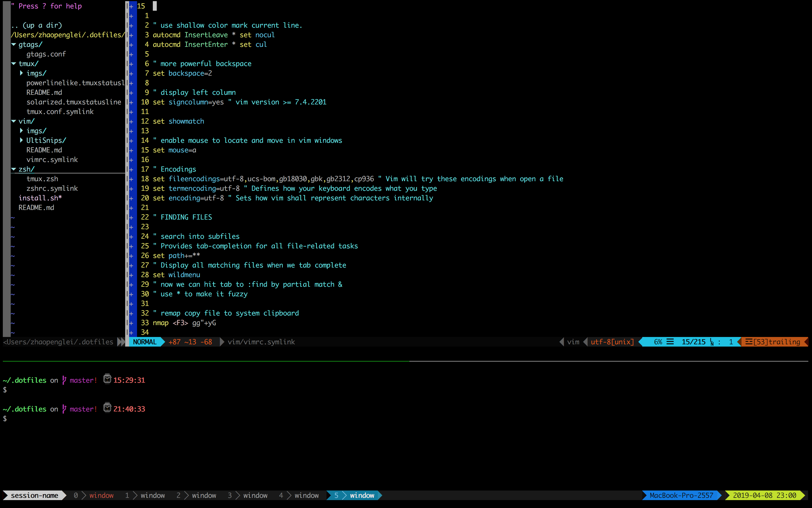Open the root-level README.md
812x508 pixels.
click(x=36, y=208)
